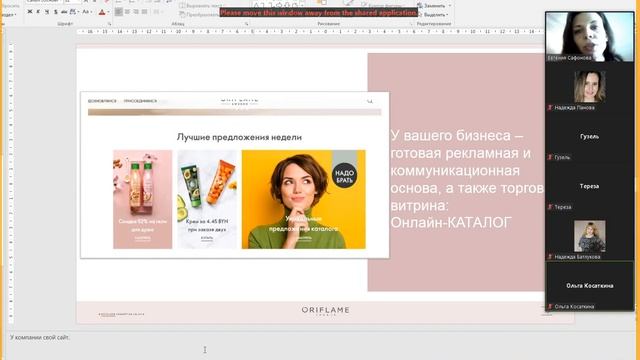The image size is (640, 360).
Task: Apply text shadow with the S icon
Action: point(56,12)
